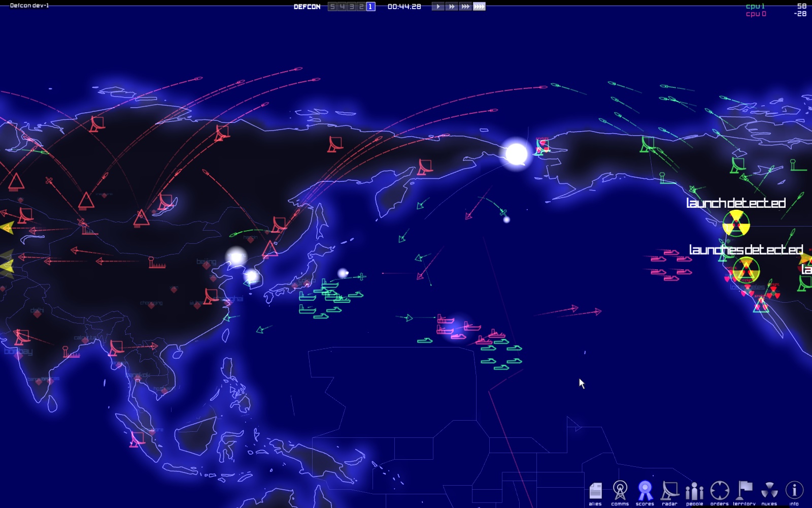Set game speed to single-arrow play
The image size is (812, 508).
pyautogui.click(x=438, y=7)
